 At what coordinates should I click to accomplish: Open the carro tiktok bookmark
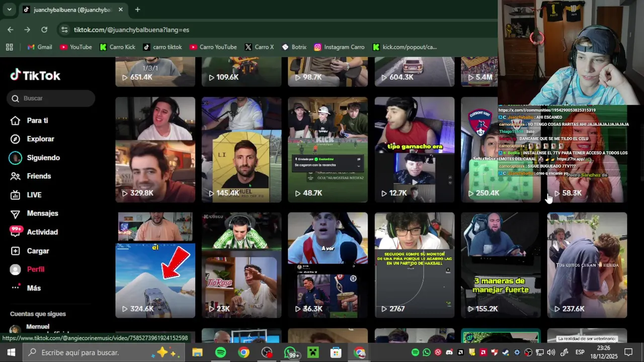coord(163,47)
